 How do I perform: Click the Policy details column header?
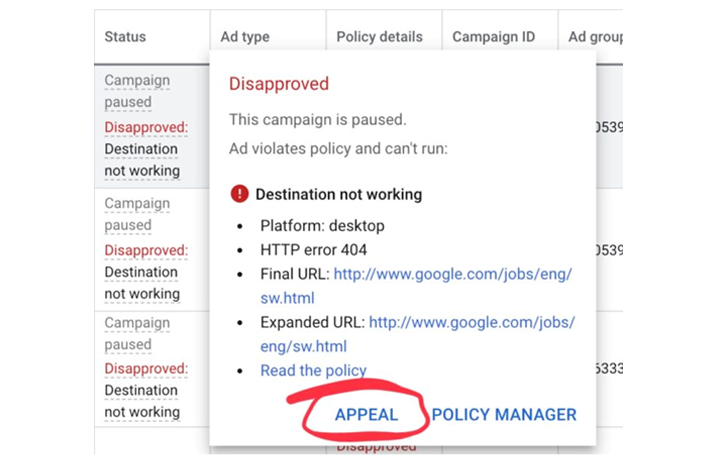tap(379, 37)
